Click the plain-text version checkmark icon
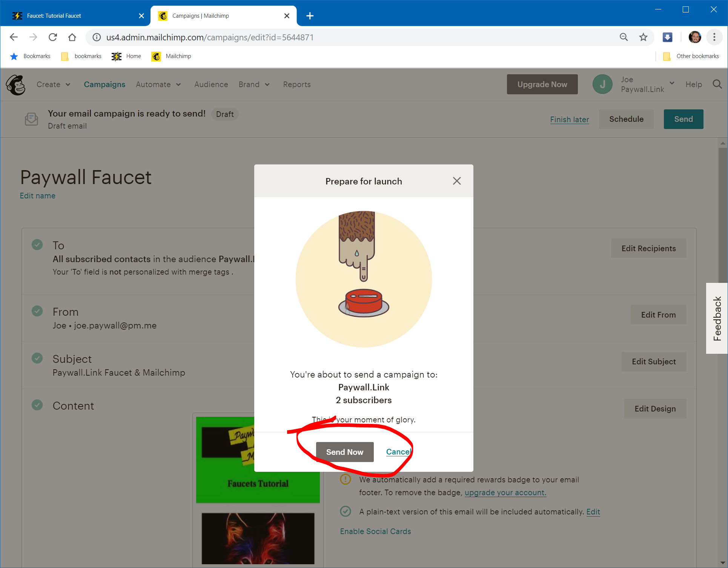This screenshot has height=568, width=728. 346,511
